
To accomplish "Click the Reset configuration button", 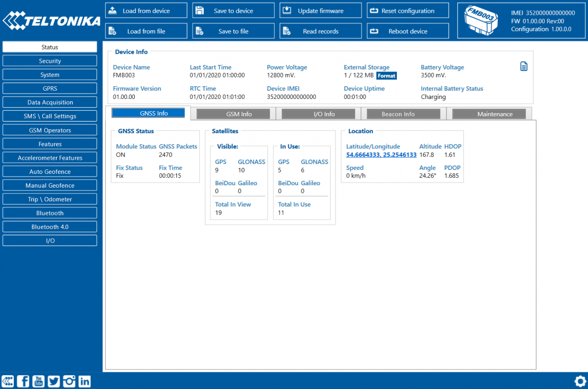I will click(x=408, y=10).
